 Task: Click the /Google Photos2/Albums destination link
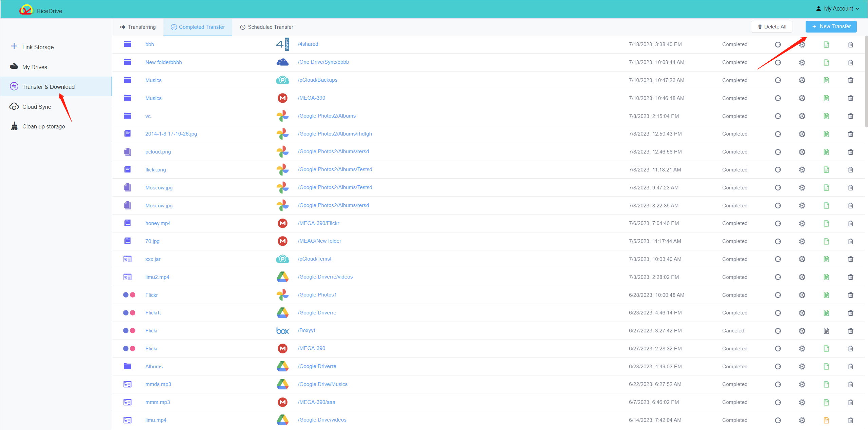point(326,116)
